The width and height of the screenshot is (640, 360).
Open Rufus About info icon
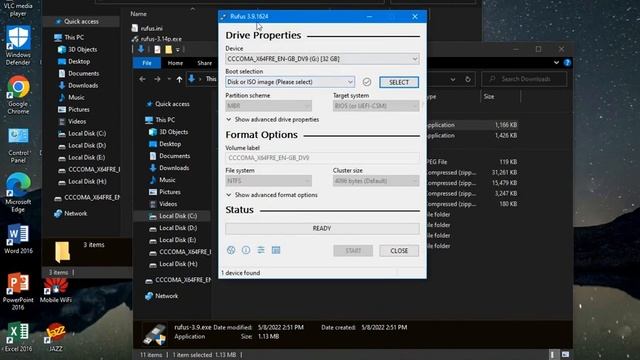pyautogui.click(x=246, y=250)
